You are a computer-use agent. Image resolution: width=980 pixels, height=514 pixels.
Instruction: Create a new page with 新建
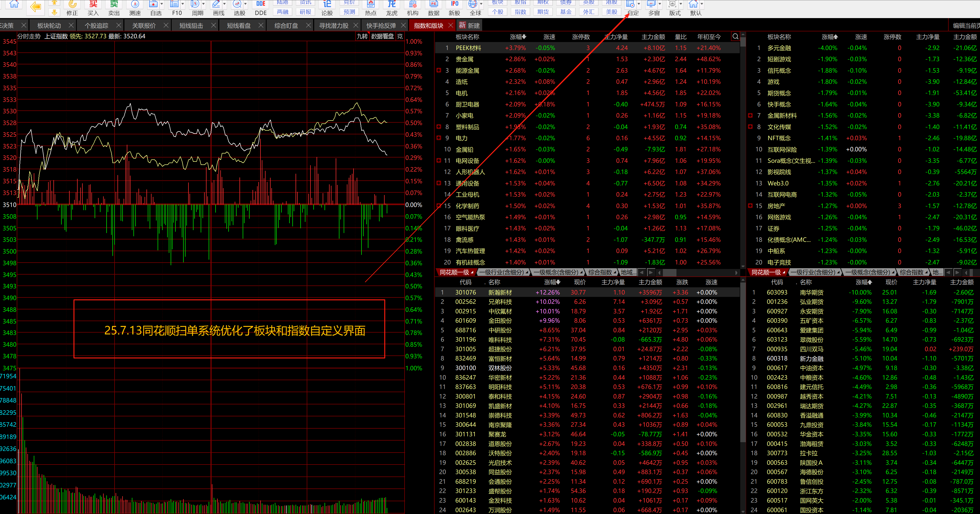coord(469,26)
